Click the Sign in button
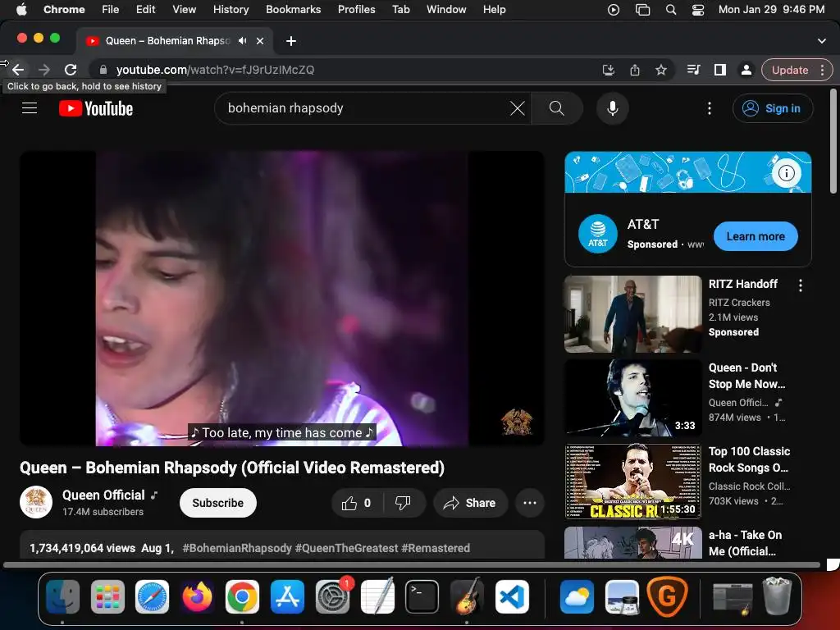Viewport: 840px width, 630px height. click(x=773, y=108)
